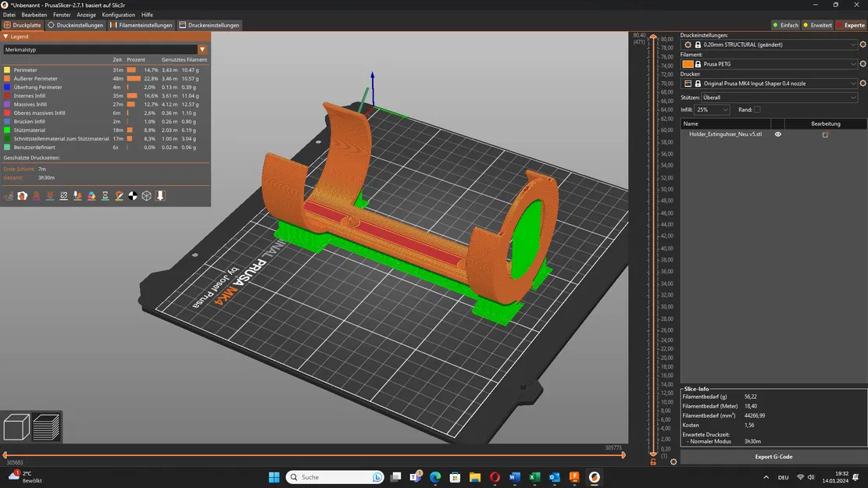Click the edit icon for Holder_Extinguhser_Neu v5.stl
The width and height of the screenshot is (868, 488).
click(825, 134)
